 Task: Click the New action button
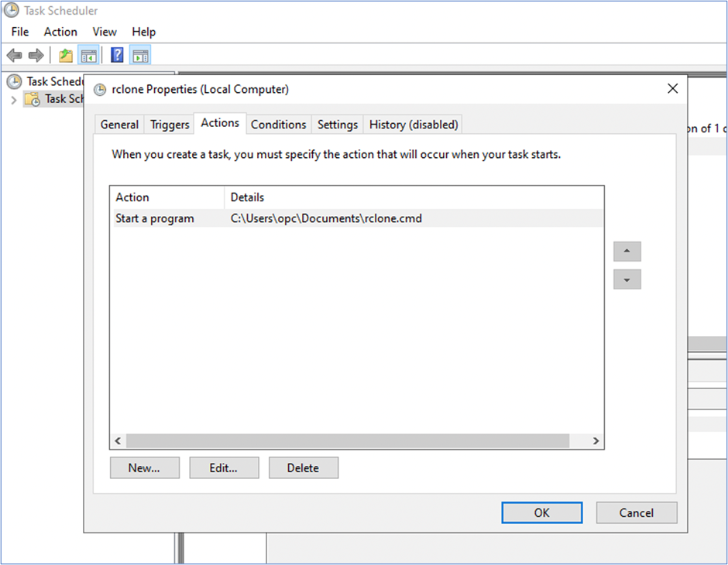[x=145, y=467]
